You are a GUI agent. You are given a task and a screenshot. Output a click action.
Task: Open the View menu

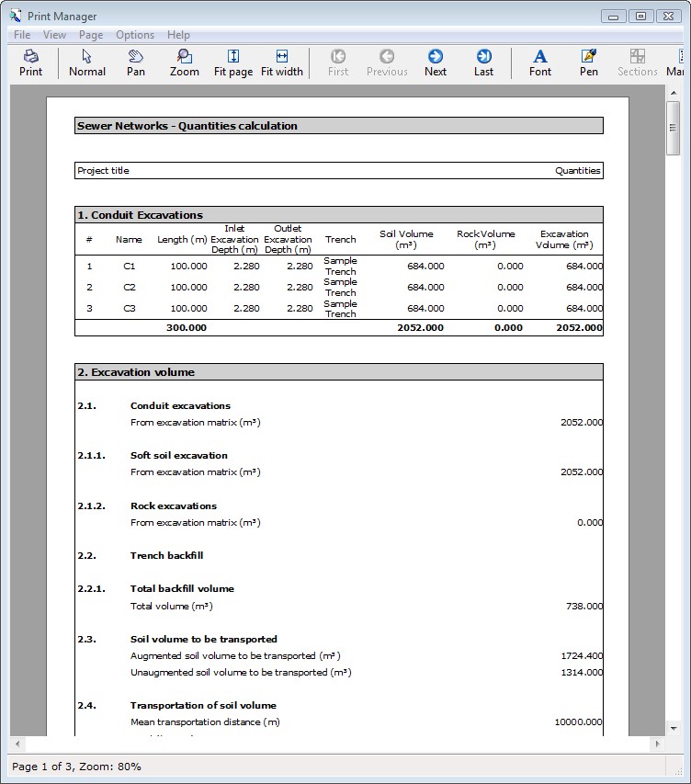tap(54, 35)
